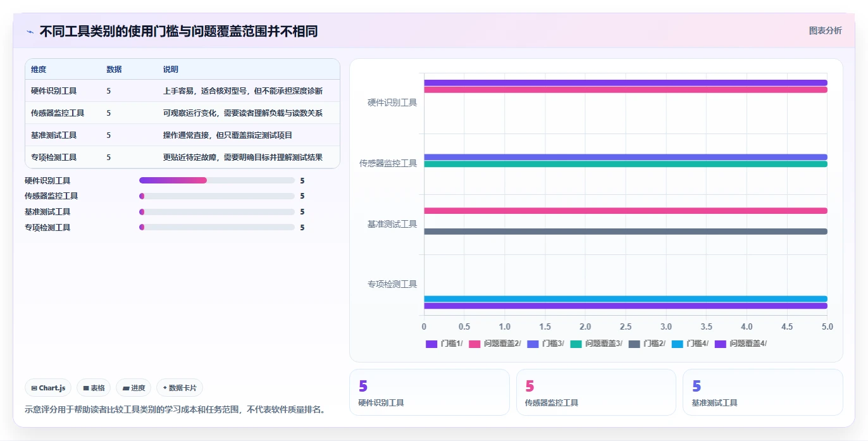Click the 专项检测工具 label on the chart axis

coord(392,284)
